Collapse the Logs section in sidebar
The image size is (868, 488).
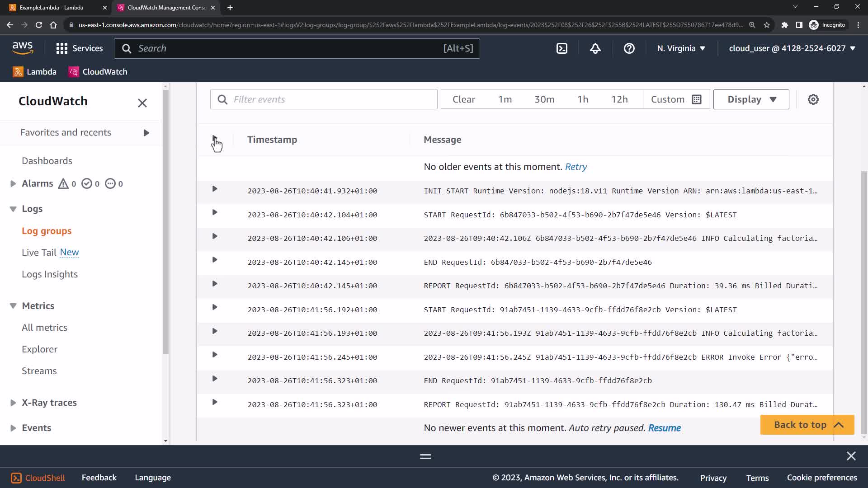coord(13,209)
